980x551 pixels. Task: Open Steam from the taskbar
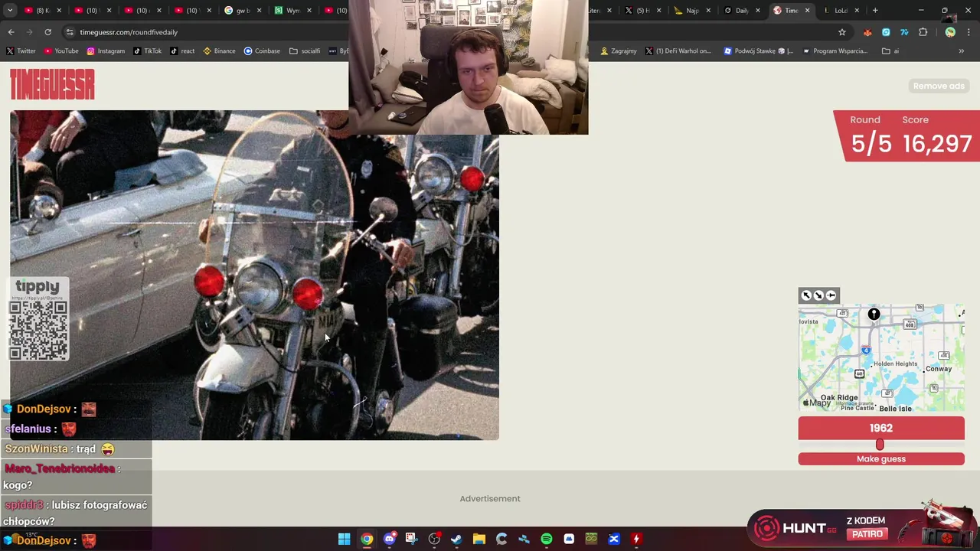[456, 539]
